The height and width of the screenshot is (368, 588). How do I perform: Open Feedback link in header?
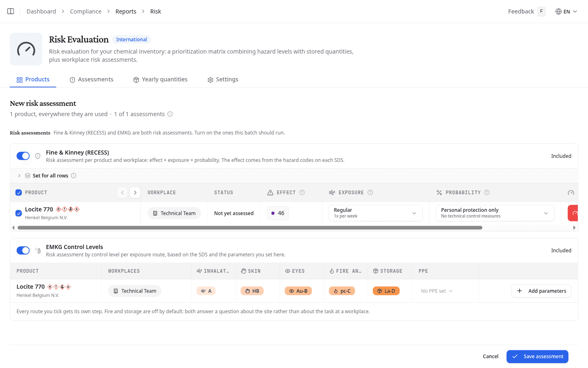[x=521, y=11]
